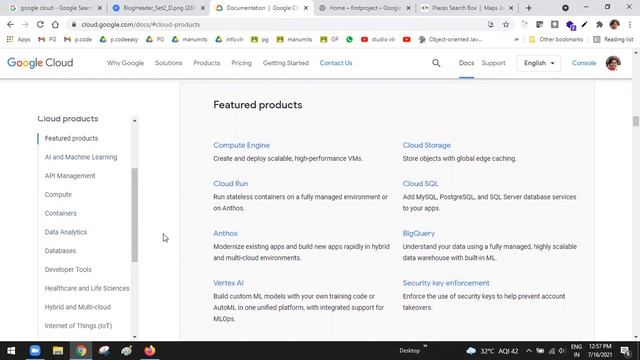Open the Cloud Storage documentation
The width and height of the screenshot is (640, 360).
(x=427, y=145)
